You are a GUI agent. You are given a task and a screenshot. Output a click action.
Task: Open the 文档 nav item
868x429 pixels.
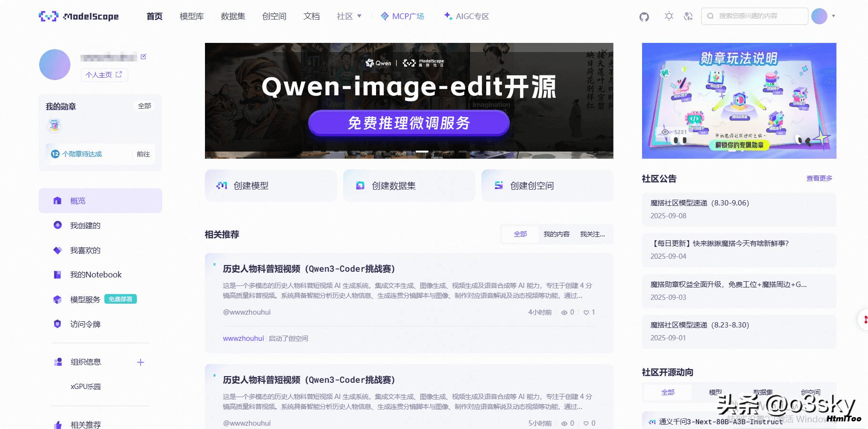click(311, 16)
